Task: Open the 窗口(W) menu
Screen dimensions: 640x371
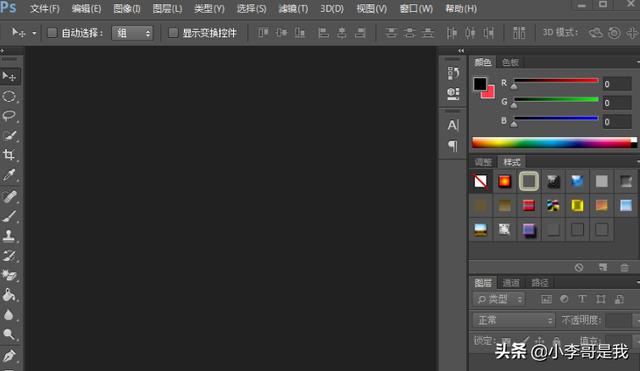Action: [416, 9]
